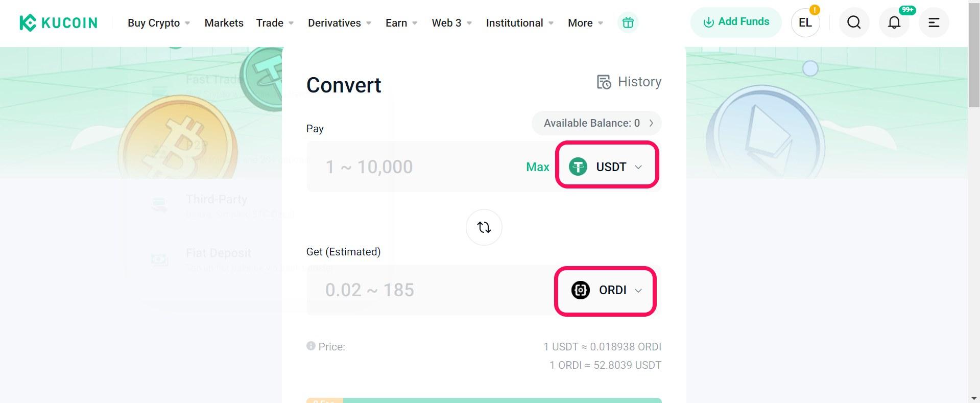Image resolution: width=980 pixels, height=403 pixels.
Task: Open the ORDI currency dropdown
Action: 606,290
